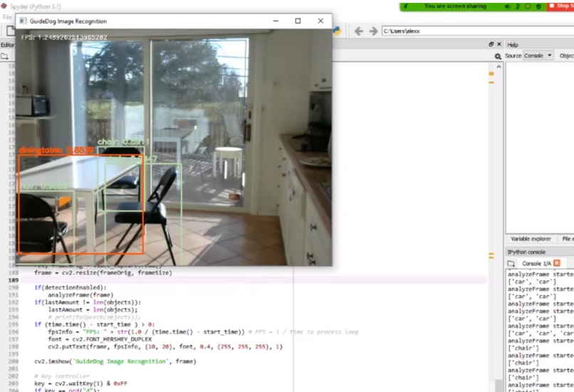
Task: Click console output with three 'car' entries
Action: click(x=541, y=334)
